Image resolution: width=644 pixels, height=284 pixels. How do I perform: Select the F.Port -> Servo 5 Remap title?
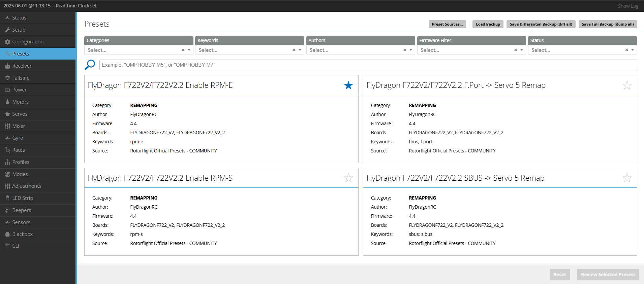tap(456, 85)
